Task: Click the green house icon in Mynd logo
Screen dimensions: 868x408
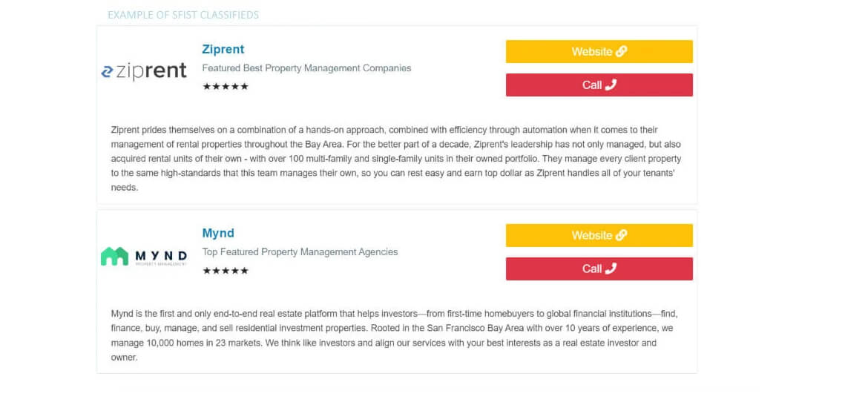Action: pyautogui.click(x=114, y=257)
